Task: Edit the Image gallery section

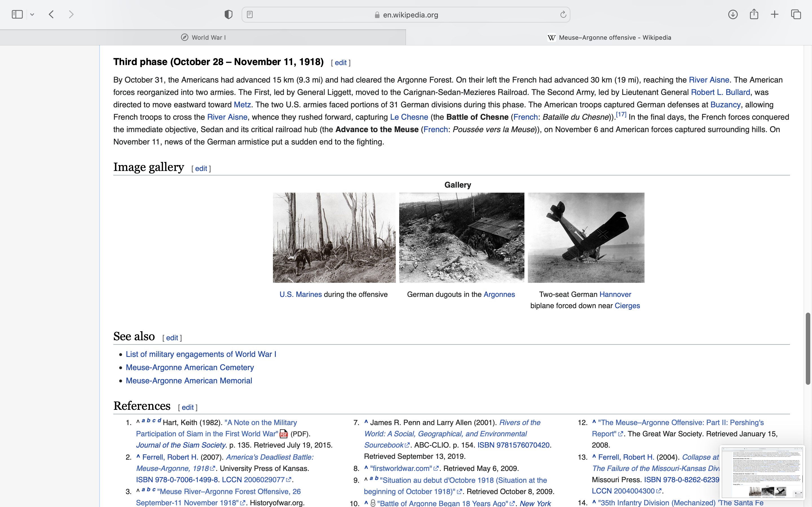Action: tap(201, 169)
